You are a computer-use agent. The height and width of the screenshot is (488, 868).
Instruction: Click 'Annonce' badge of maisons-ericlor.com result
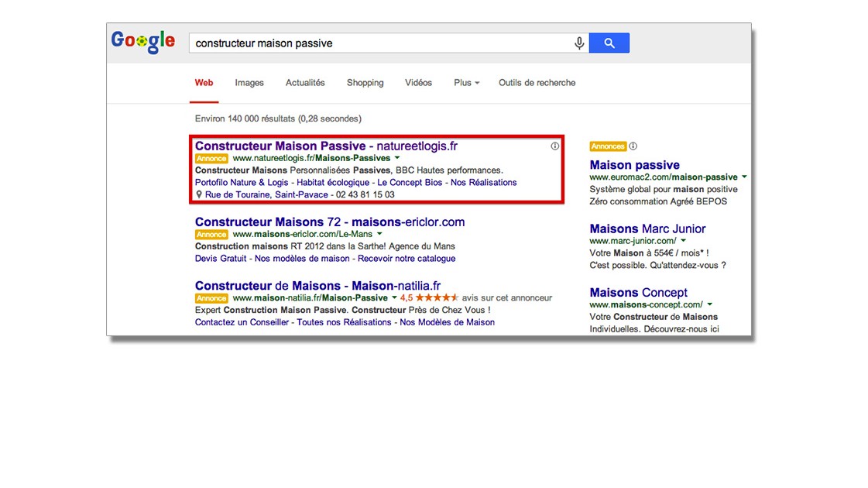click(211, 234)
